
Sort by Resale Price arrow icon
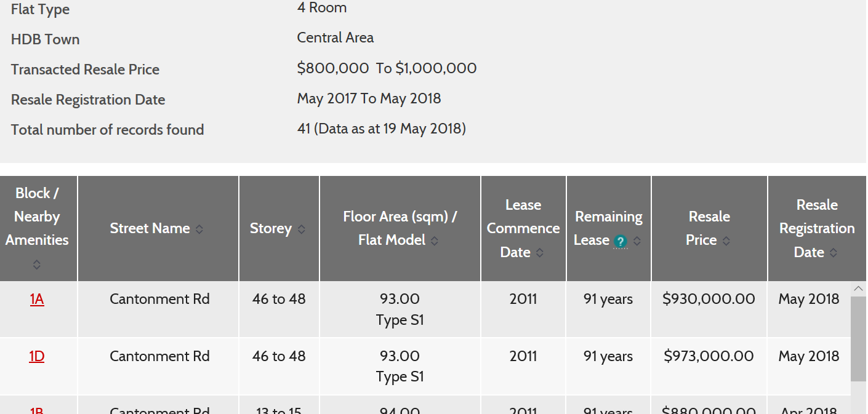click(726, 241)
